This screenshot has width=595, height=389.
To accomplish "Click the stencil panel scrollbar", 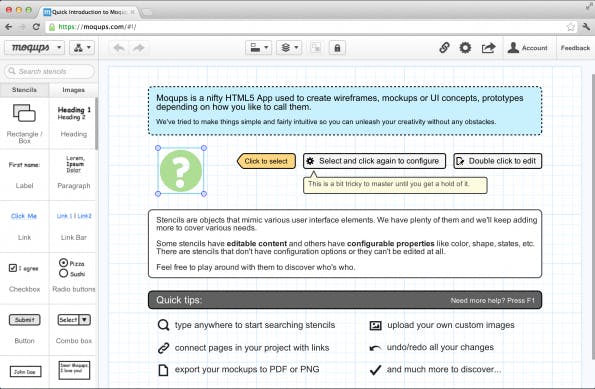I will pyautogui.click(x=96, y=123).
